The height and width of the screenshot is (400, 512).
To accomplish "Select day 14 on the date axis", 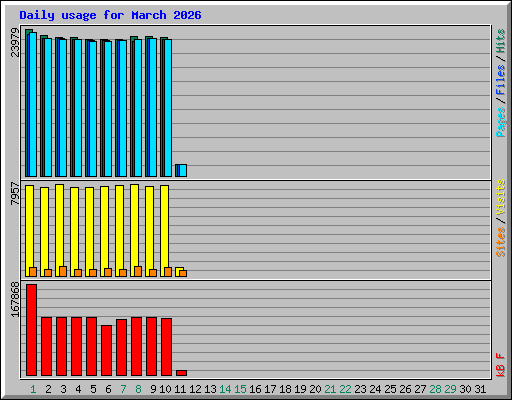I will coord(225,389).
